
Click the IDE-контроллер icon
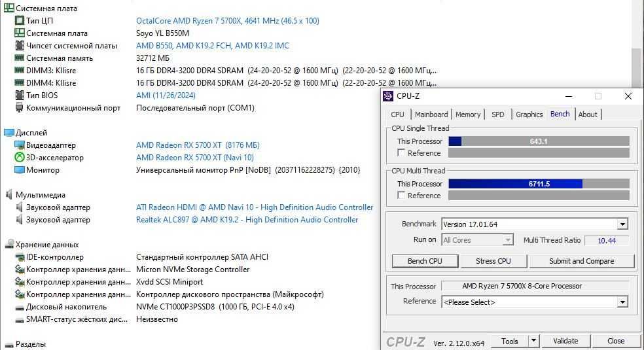click(19, 257)
